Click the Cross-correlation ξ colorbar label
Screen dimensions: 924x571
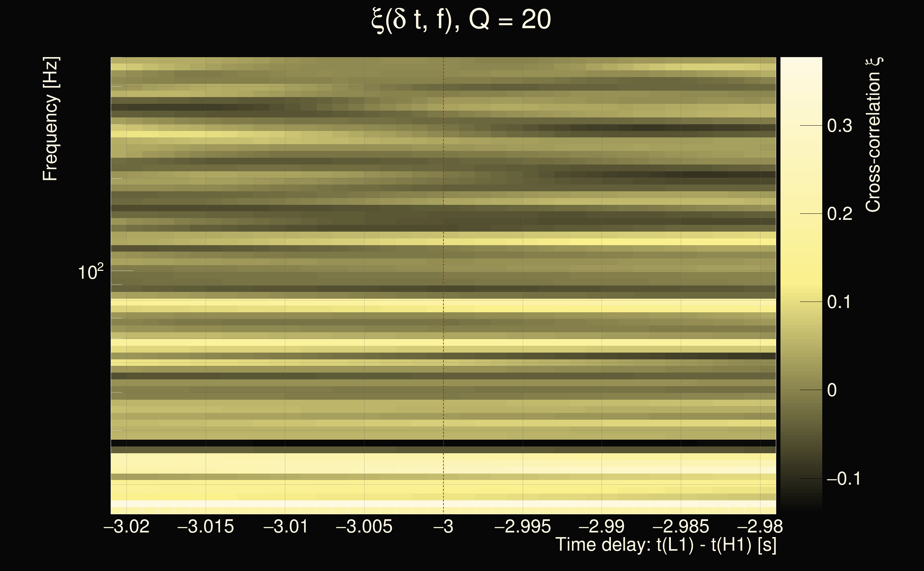873,135
